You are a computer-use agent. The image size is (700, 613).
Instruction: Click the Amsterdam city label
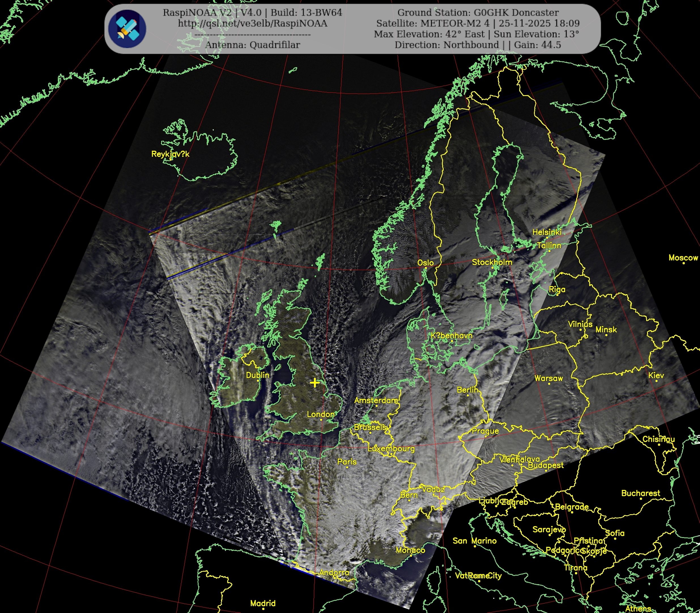pyautogui.click(x=376, y=400)
